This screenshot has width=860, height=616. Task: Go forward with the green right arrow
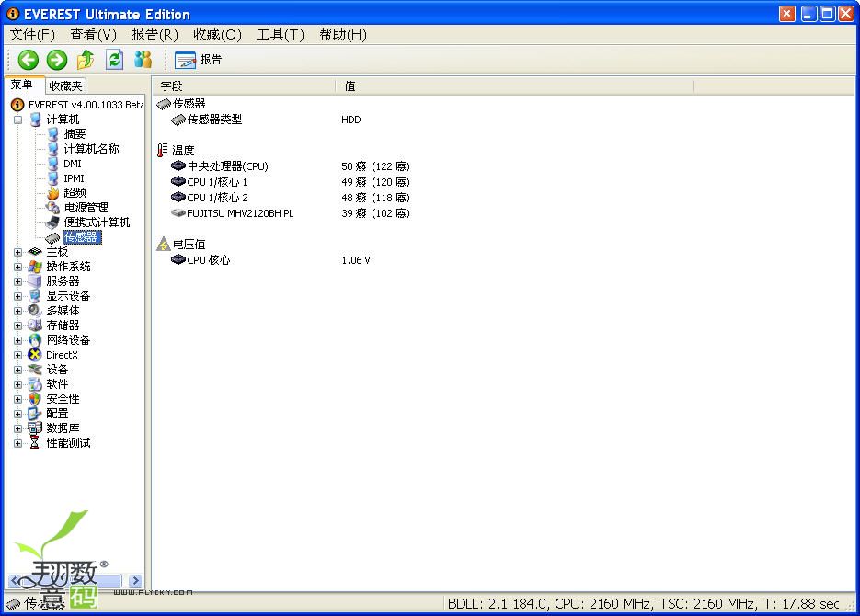56,60
